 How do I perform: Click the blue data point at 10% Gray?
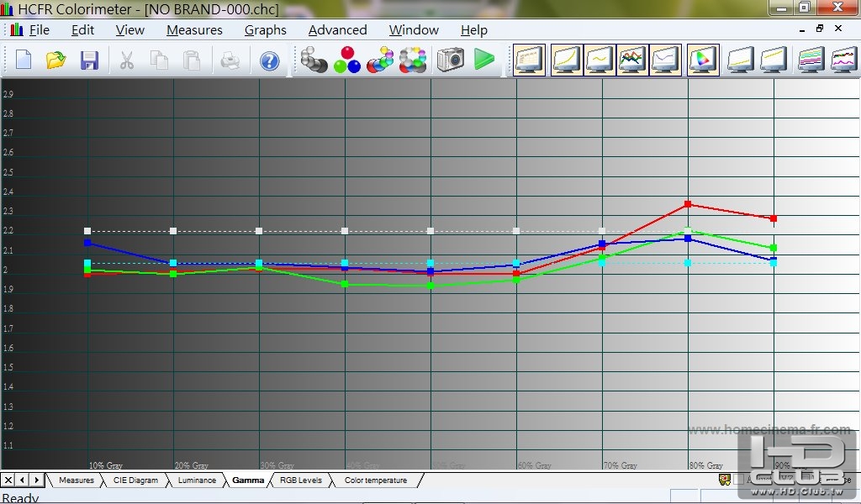pyautogui.click(x=87, y=243)
